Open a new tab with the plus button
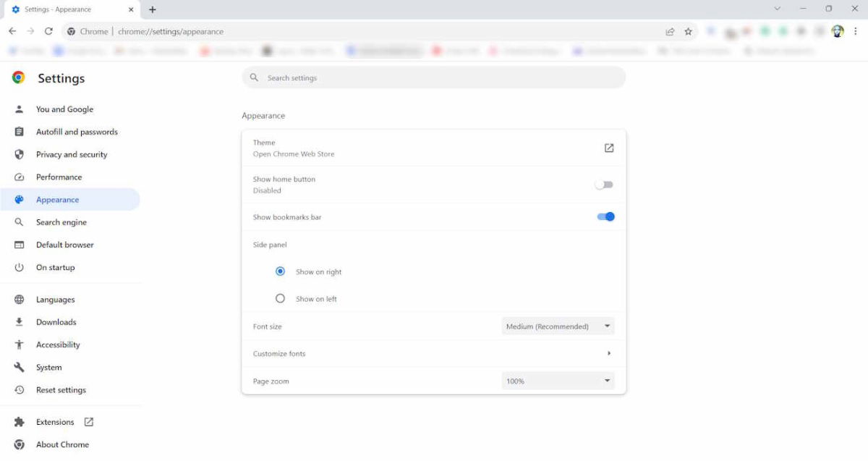 152,9
